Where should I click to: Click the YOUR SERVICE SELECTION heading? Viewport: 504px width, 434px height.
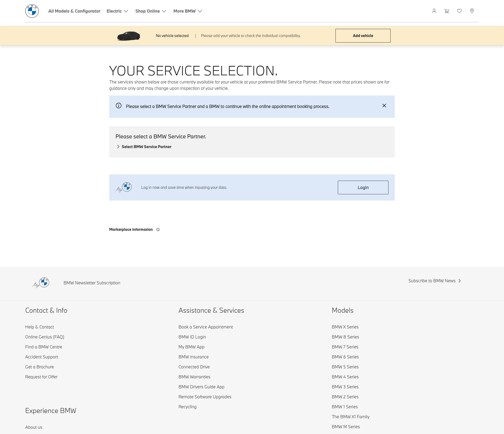coord(193,71)
